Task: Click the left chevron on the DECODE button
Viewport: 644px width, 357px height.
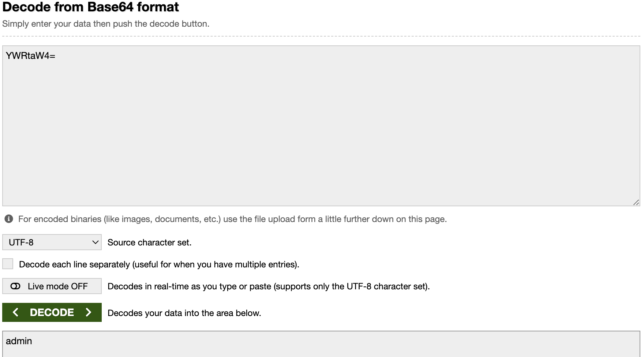Action: (15, 312)
